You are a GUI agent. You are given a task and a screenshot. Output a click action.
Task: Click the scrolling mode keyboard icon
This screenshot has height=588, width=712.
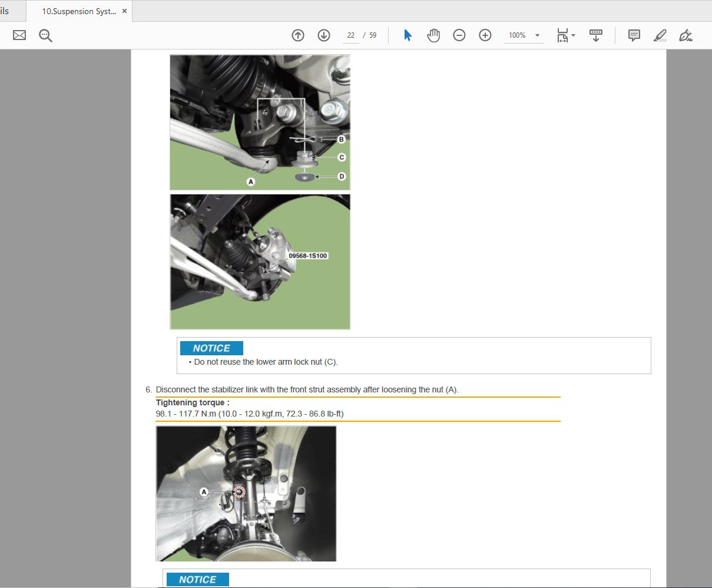pyautogui.click(x=596, y=35)
